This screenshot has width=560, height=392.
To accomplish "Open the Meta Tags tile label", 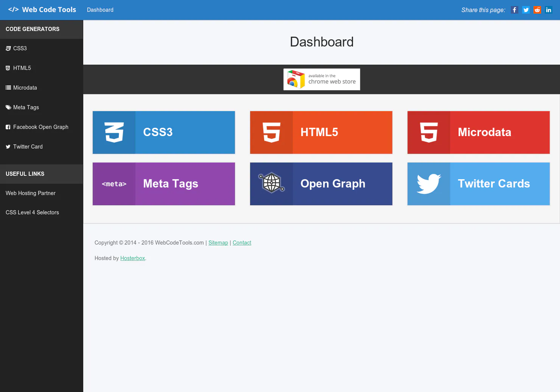I will pos(171,184).
